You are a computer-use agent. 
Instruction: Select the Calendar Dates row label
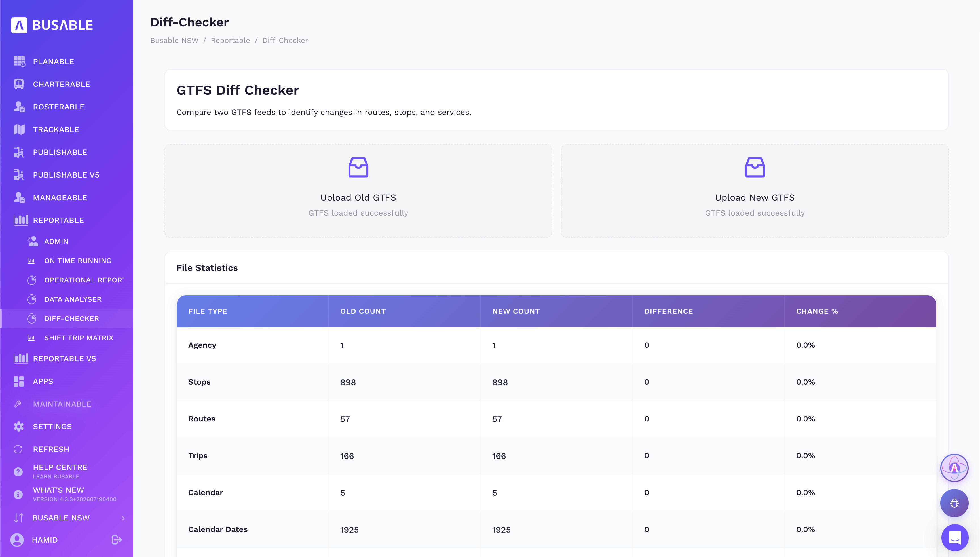pos(218,529)
